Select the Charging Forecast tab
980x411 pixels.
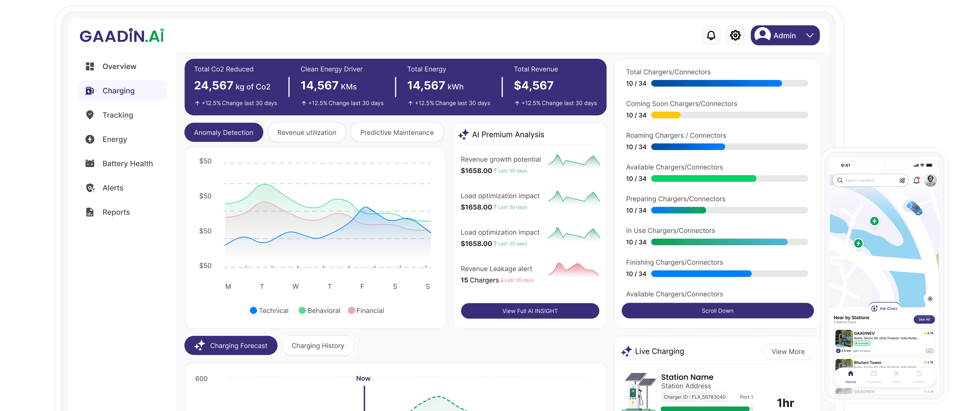(231, 346)
